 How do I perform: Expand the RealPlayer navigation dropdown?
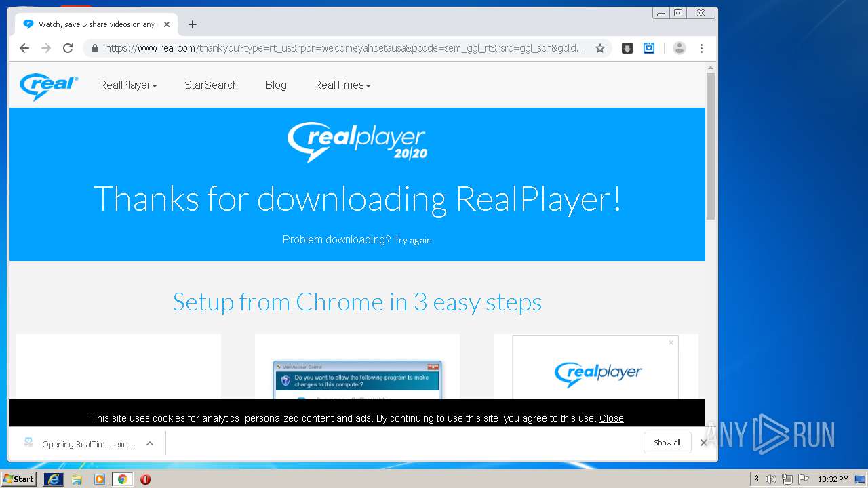128,85
